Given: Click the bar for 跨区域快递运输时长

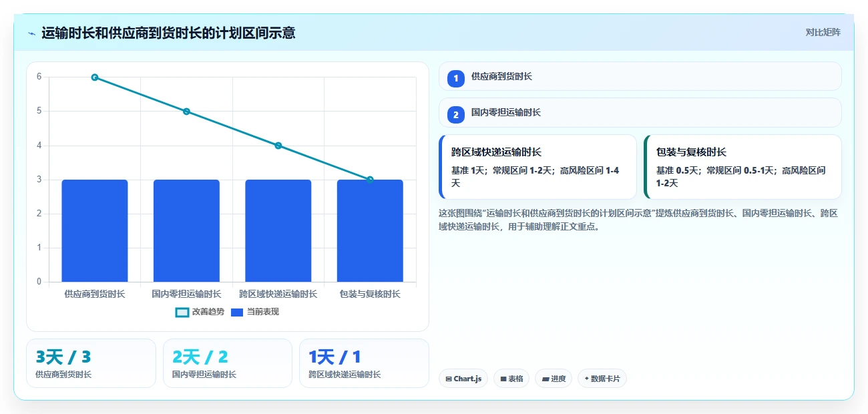Looking at the screenshot, I should coord(278,230).
